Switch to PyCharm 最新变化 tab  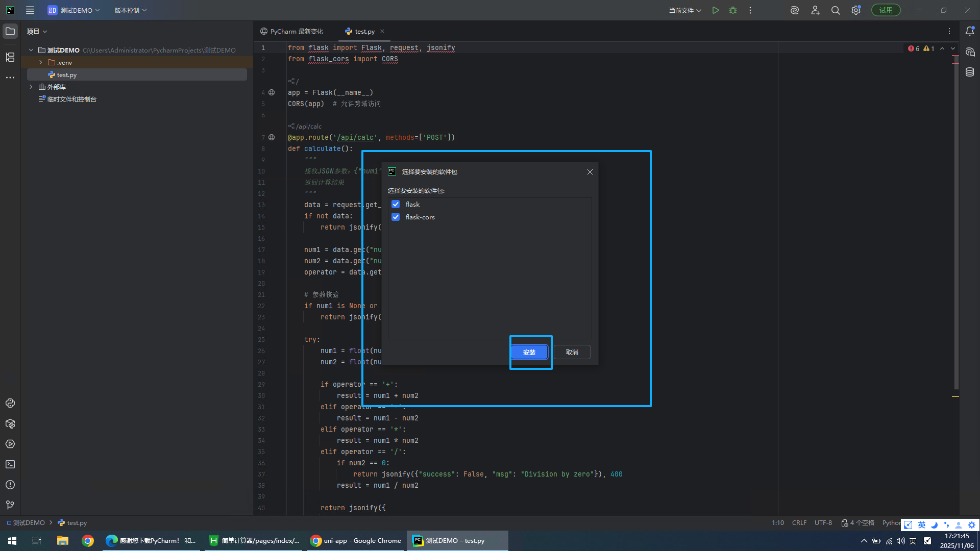(292, 31)
